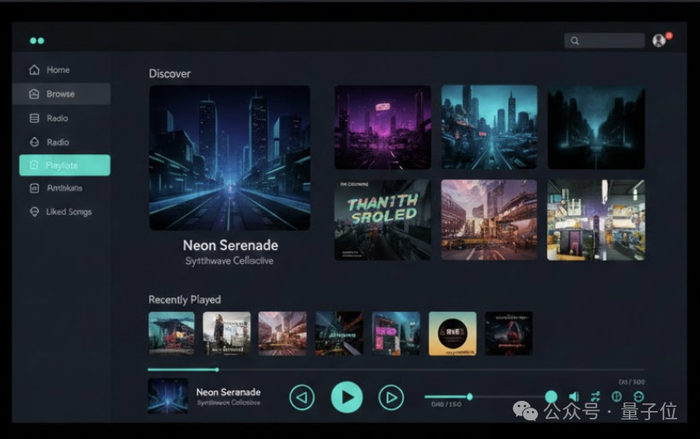
Task: Skip to the previous track
Action: click(302, 397)
